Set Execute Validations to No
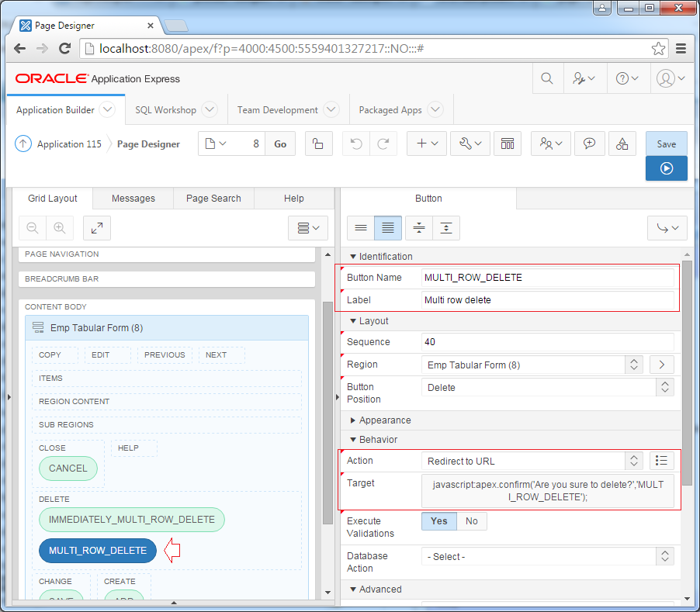700x612 pixels. [471, 521]
